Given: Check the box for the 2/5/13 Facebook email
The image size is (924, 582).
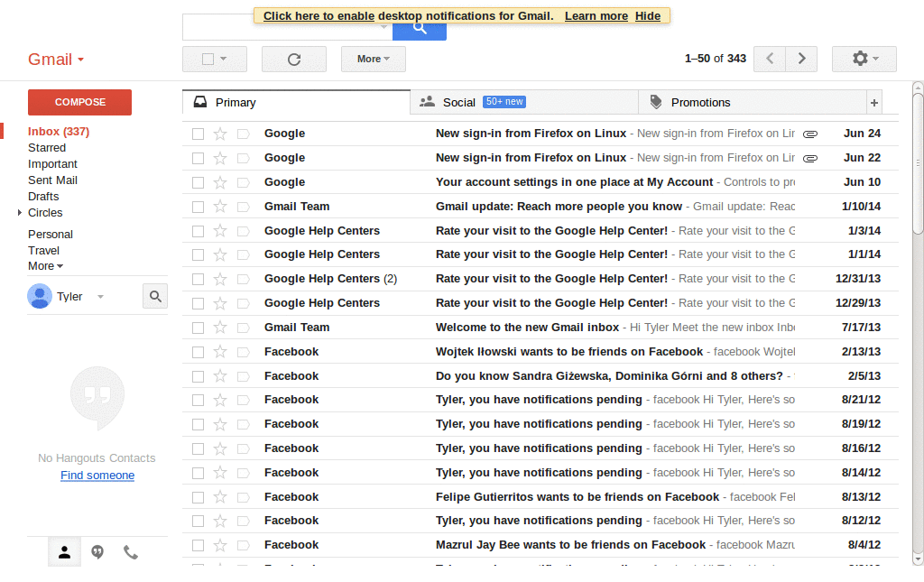Looking at the screenshot, I should click(x=198, y=376).
